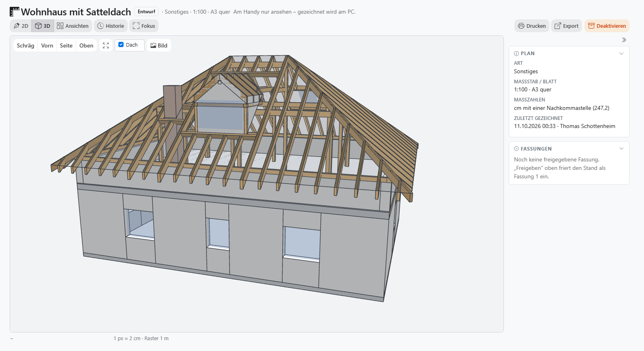Switch to the 2D drawing tab
The image size is (644, 351).
tap(21, 26)
